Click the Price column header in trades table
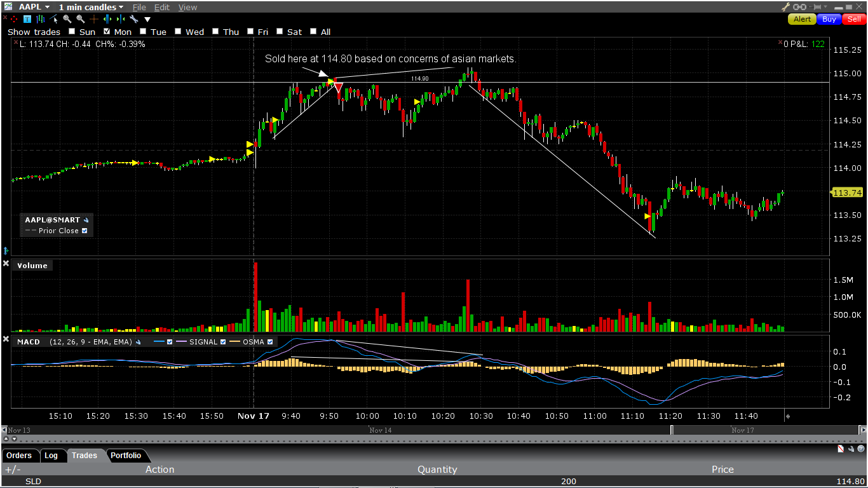The image size is (868, 488). click(722, 470)
